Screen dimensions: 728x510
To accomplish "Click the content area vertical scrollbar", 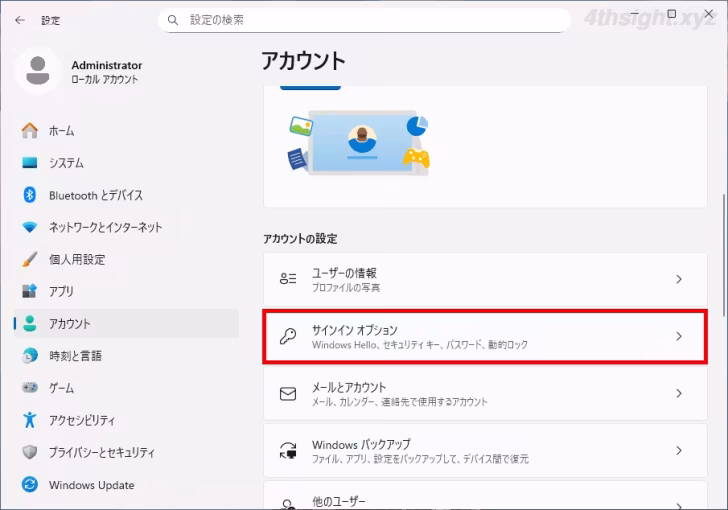I will click(723, 255).
